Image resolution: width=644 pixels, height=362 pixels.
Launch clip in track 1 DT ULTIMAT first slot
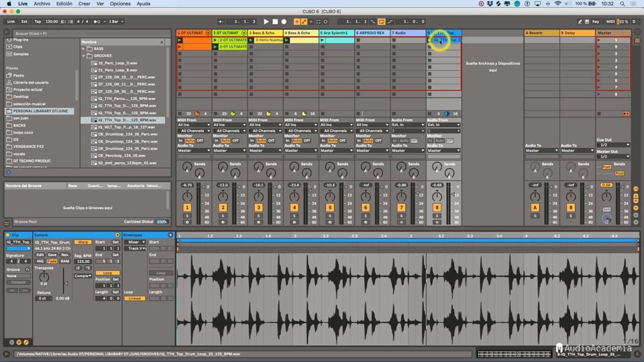180,40
